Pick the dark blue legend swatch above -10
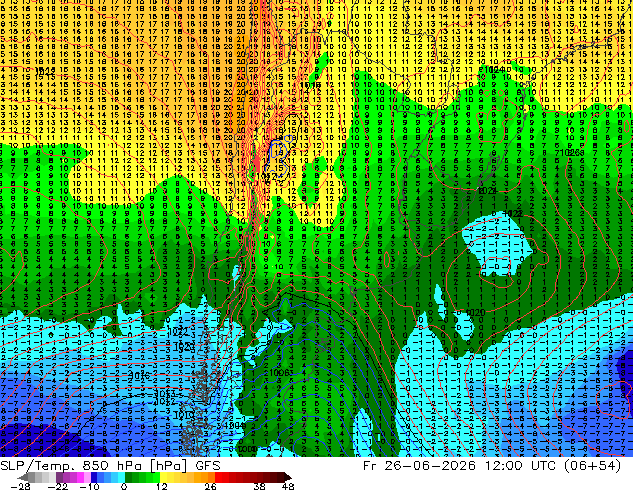634x490 pixels. [x=94, y=477]
